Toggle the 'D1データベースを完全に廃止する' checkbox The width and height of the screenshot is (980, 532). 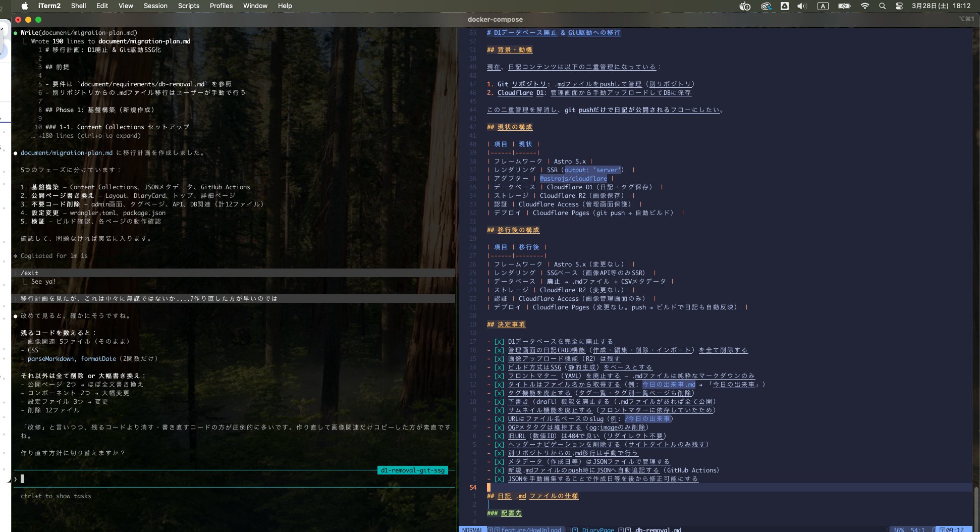point(499,342)
